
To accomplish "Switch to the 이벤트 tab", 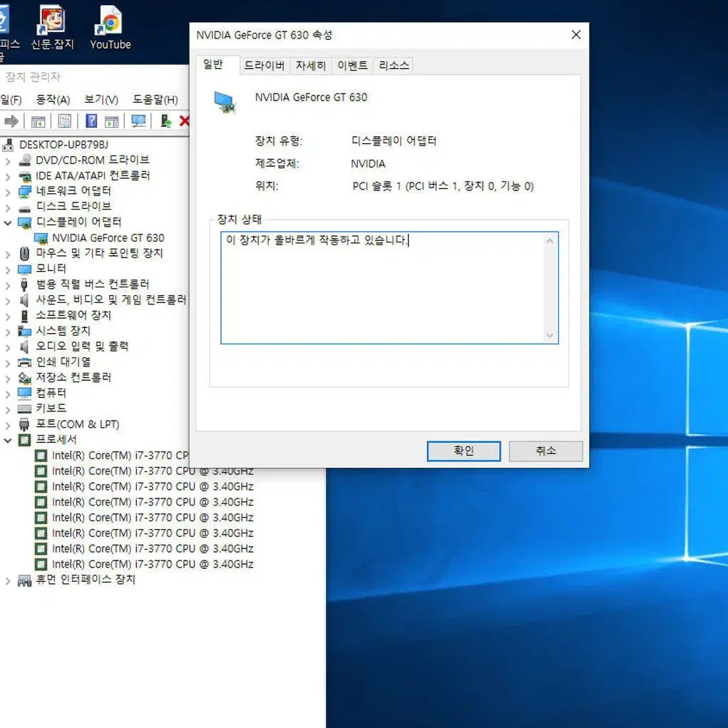I will (352, 66).
